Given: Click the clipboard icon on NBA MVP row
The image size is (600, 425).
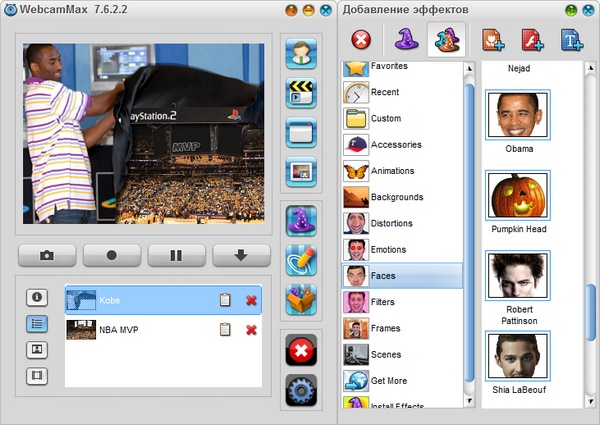Looking at the screenshot, I should 225,329.
